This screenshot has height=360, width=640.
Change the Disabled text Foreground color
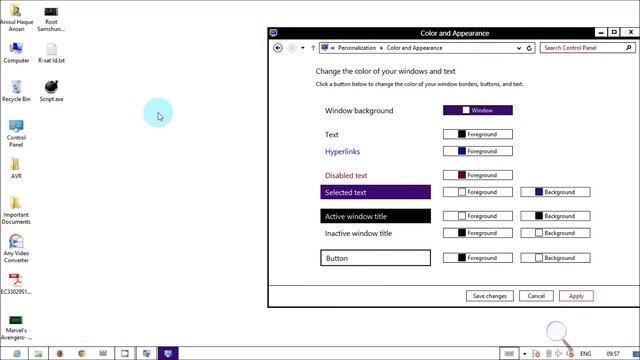point(478,175)
